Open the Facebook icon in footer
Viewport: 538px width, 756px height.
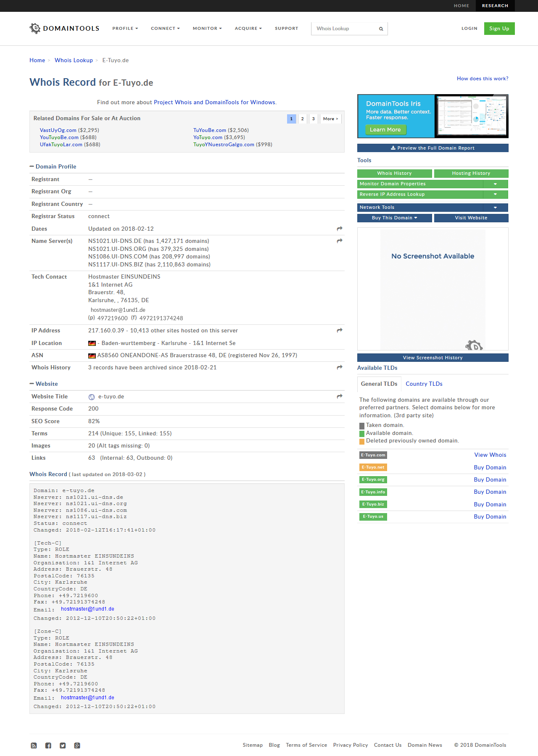(x=48, y=745)
